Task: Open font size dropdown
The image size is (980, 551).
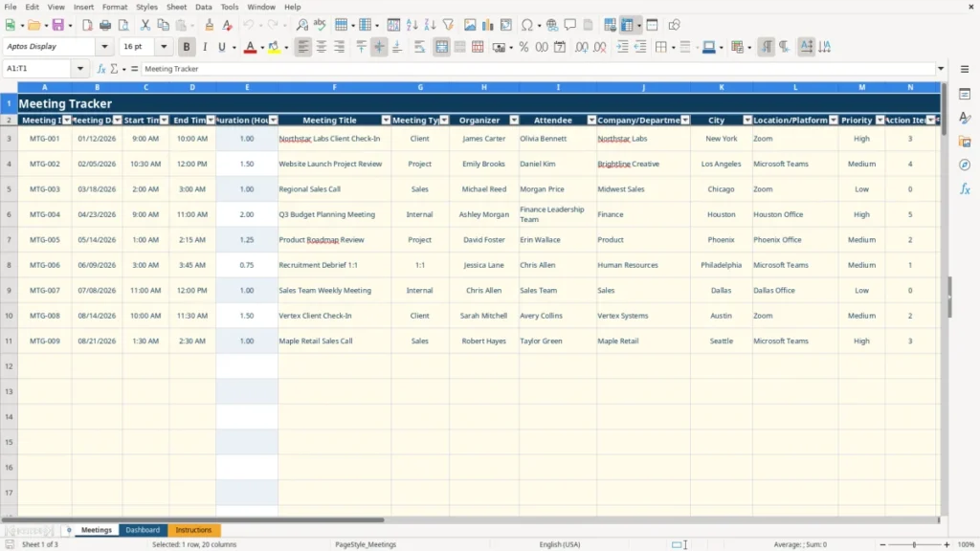Action: [x=164, y=46]
